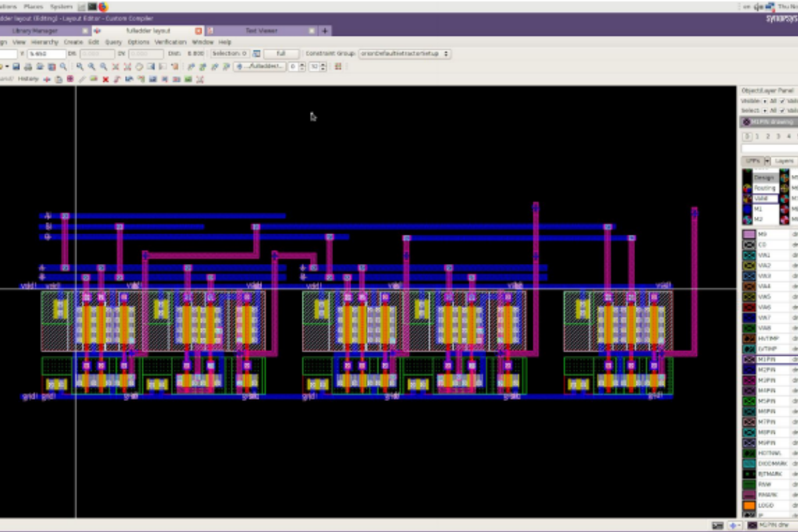Click the Ruler measurement tool icon
The height and width of the screenshot is (532, 798).
point(82,78)
